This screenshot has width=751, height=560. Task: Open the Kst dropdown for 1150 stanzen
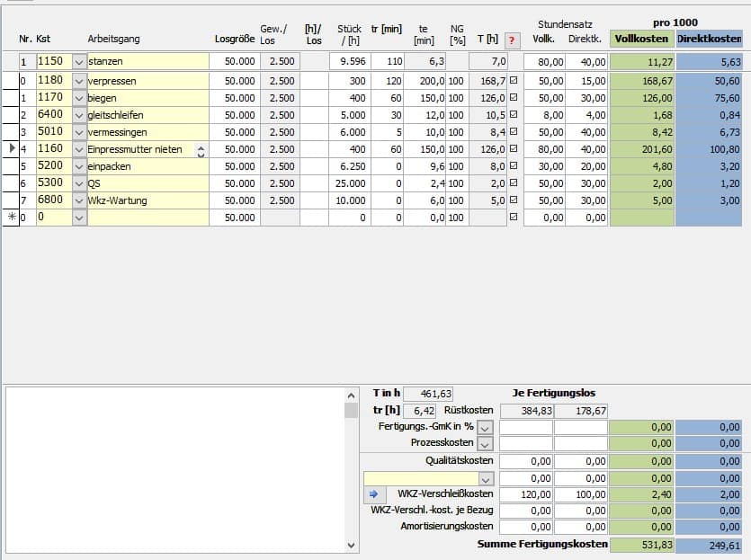click(79, 61)
